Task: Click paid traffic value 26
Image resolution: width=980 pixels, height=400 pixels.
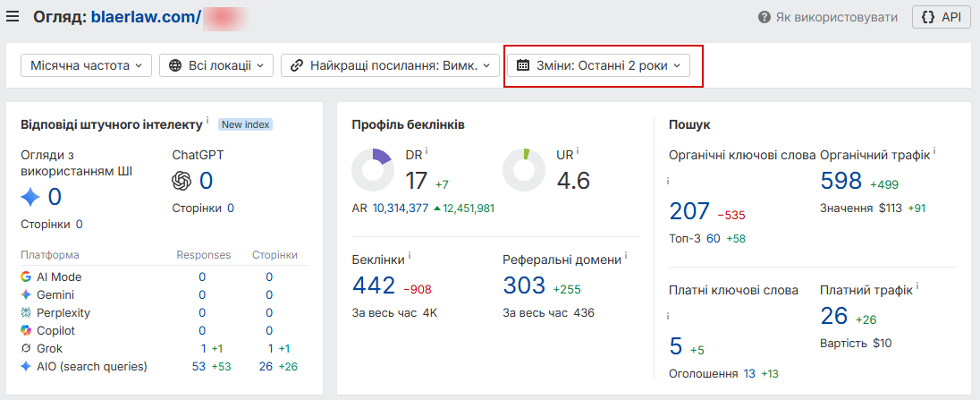Action: point(833,316)
